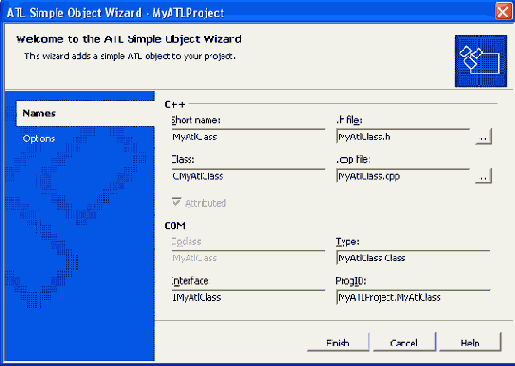Edit the Type field
Screen dimensions: 515x366
click(413, 258)
